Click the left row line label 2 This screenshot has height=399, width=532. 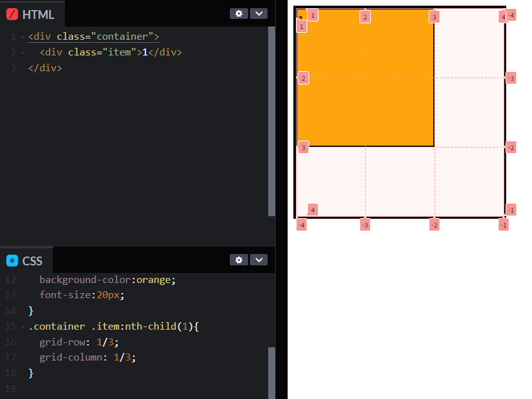tap(303, 78)
